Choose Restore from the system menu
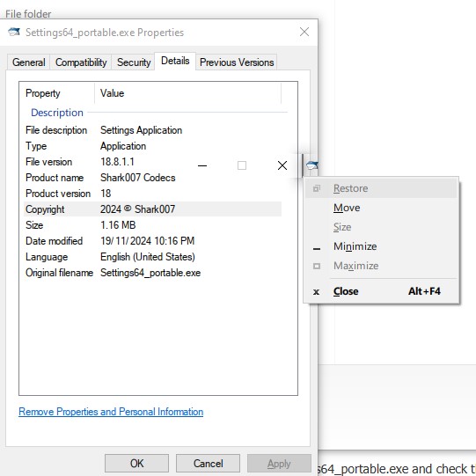 (381, 188)
